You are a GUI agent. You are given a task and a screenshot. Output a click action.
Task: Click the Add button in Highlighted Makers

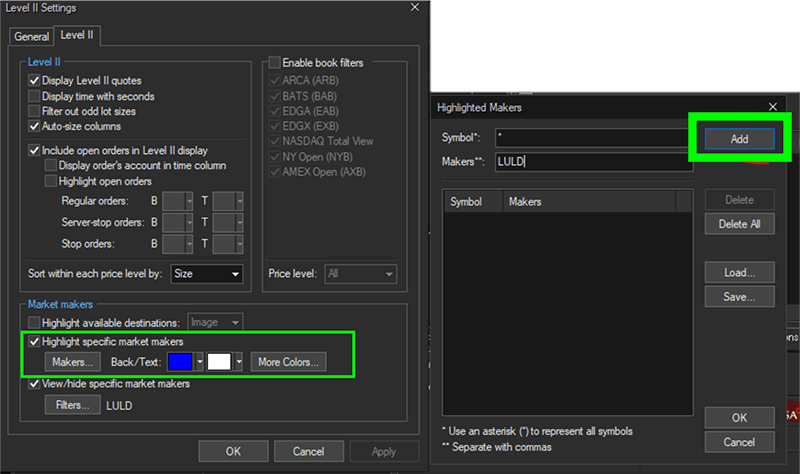click(739, 139)
